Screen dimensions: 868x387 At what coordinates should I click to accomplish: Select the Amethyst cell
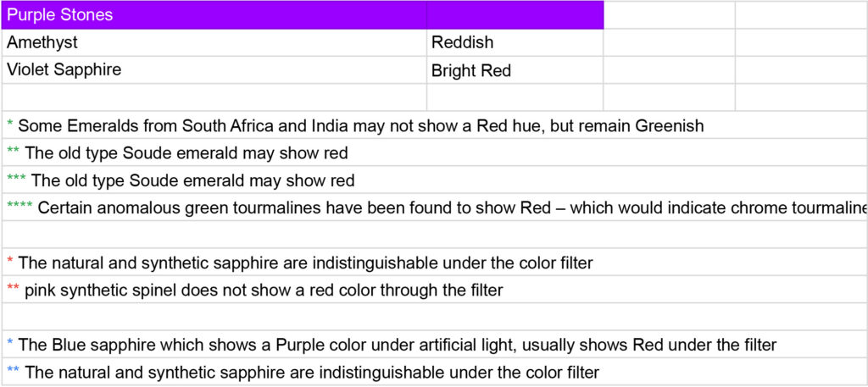click(x=214, y=42)
